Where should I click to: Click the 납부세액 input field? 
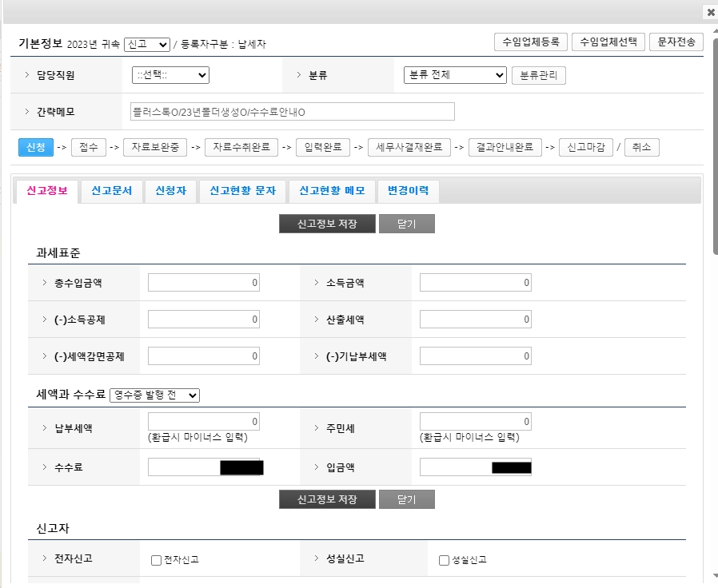click(x=204, y=422)
